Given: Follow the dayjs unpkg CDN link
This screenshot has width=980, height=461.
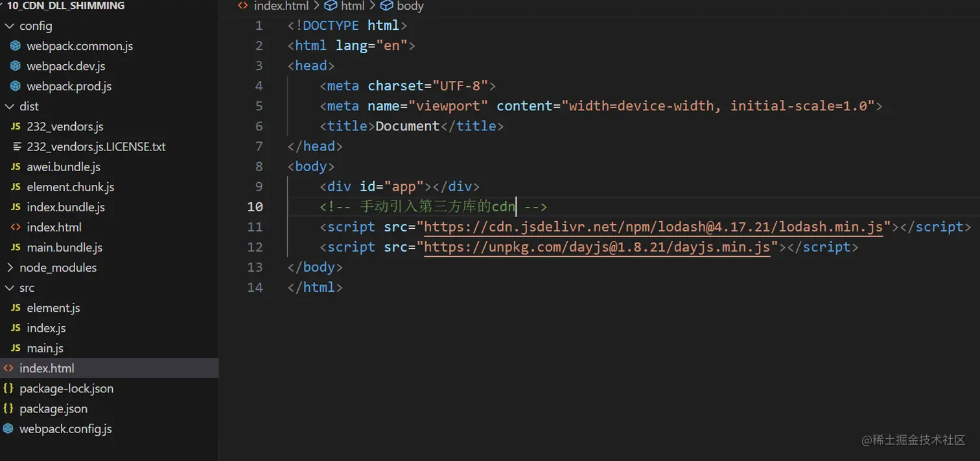Looking at the screenshot, I should pos(597,247).
